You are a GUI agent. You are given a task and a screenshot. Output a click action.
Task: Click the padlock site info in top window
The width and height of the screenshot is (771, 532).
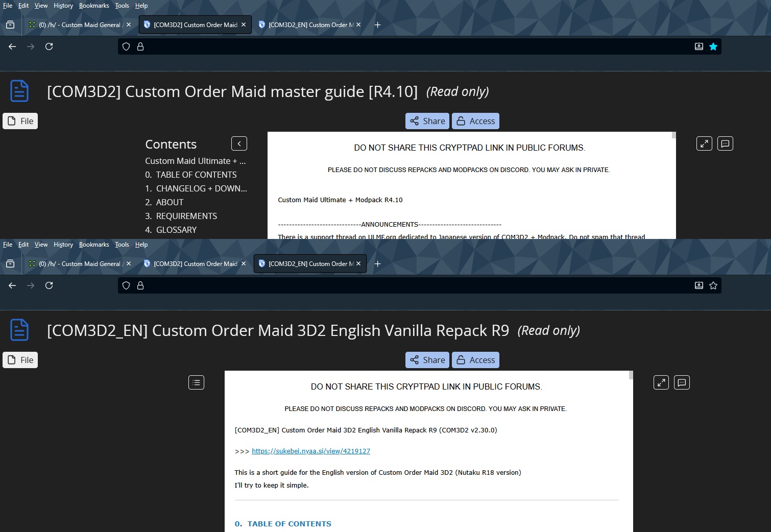click(140, 46)
